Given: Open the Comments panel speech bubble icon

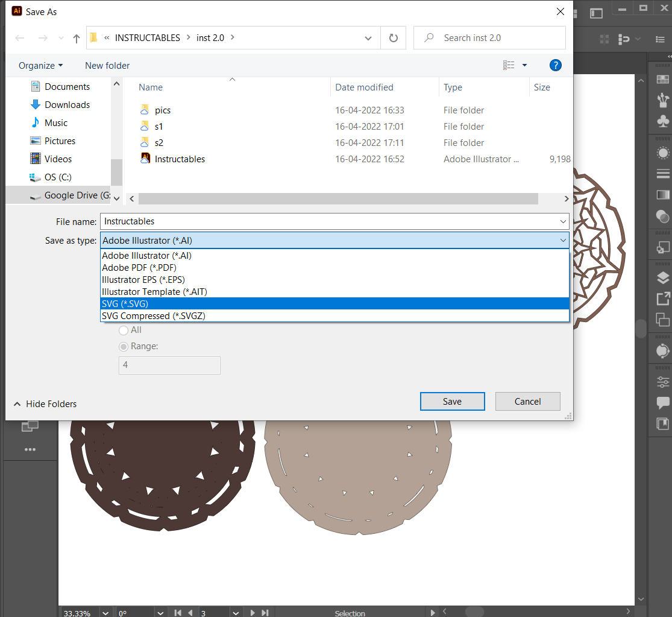Looking at the screenshot, I should click(663, 402).
